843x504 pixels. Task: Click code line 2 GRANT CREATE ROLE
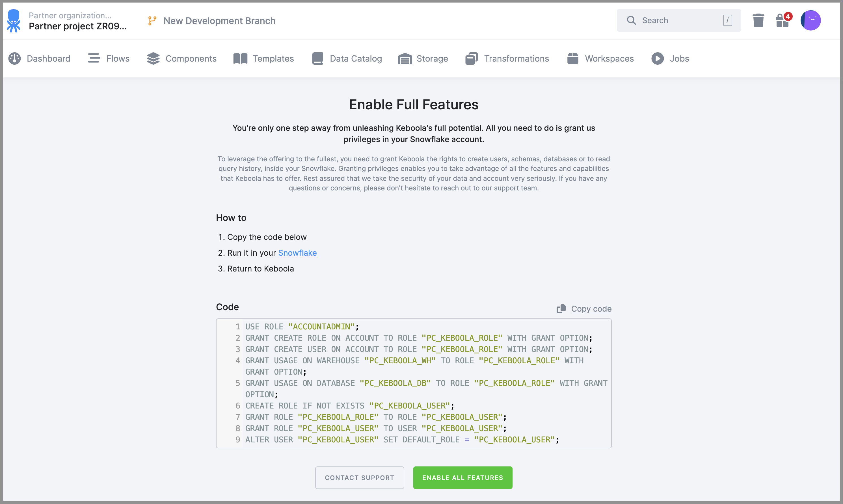pyautogui.click(x=419, y=338)
